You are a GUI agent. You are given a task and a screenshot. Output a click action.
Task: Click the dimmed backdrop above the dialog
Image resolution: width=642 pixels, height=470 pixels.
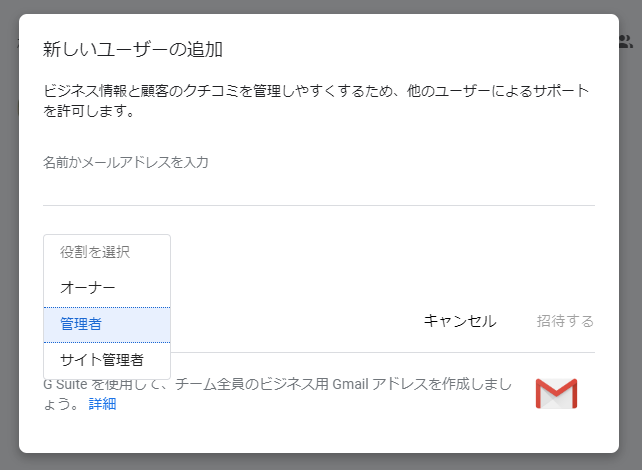tap(320, 6)
